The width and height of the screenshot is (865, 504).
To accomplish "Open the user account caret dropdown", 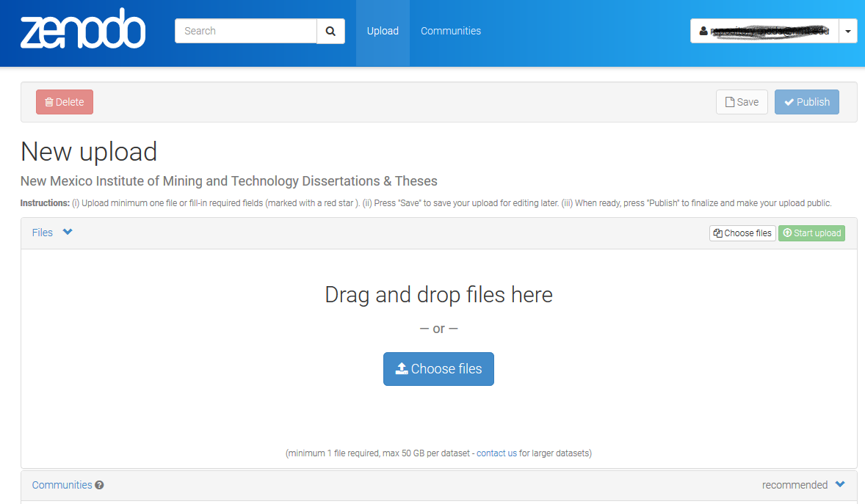I will pos(848,31).
